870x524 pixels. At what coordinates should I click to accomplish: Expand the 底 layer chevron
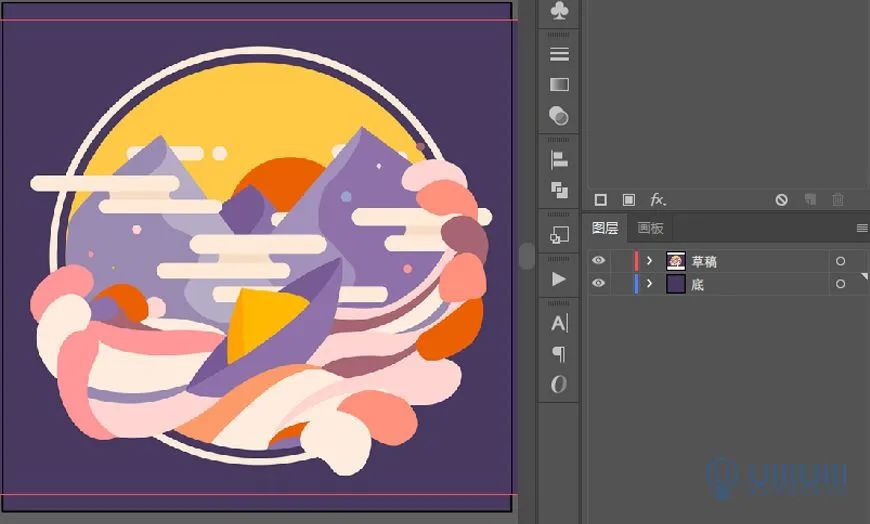pyautogui.click(x=649, y=284)
